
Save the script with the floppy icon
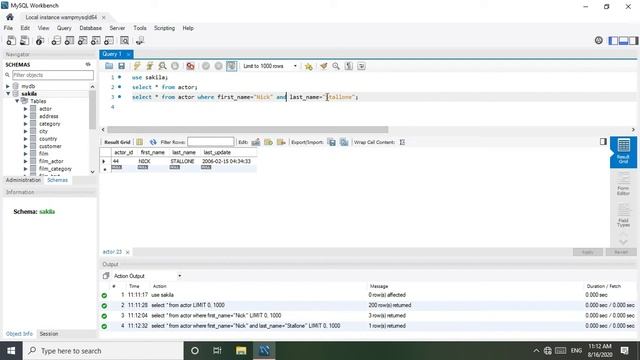122,66
